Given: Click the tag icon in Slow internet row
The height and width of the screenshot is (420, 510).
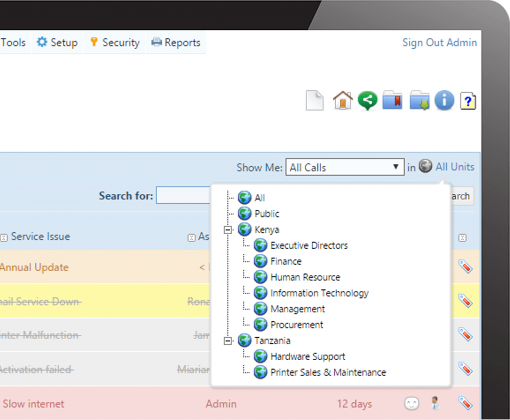Looking at the screenshot, I should [465, 403].
